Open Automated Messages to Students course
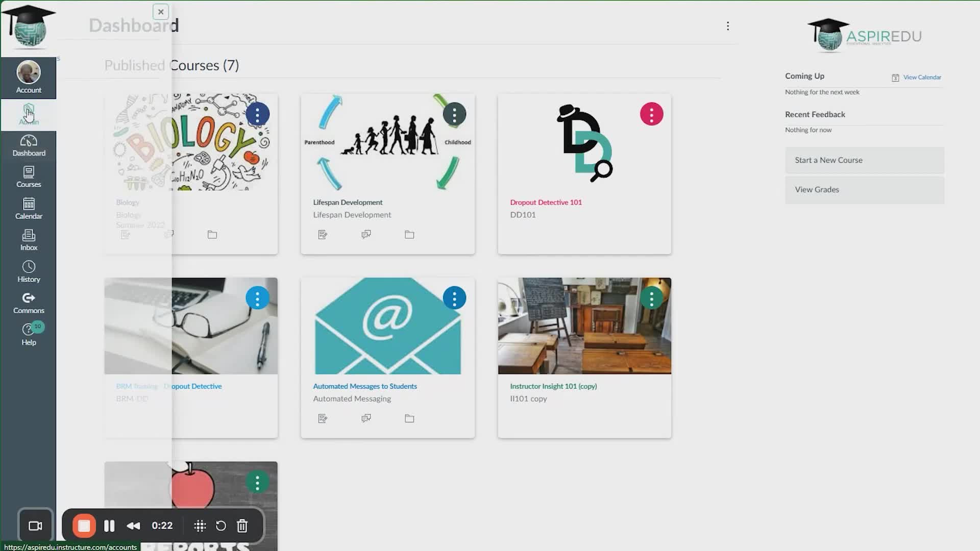980x551 pixels. 365,386
